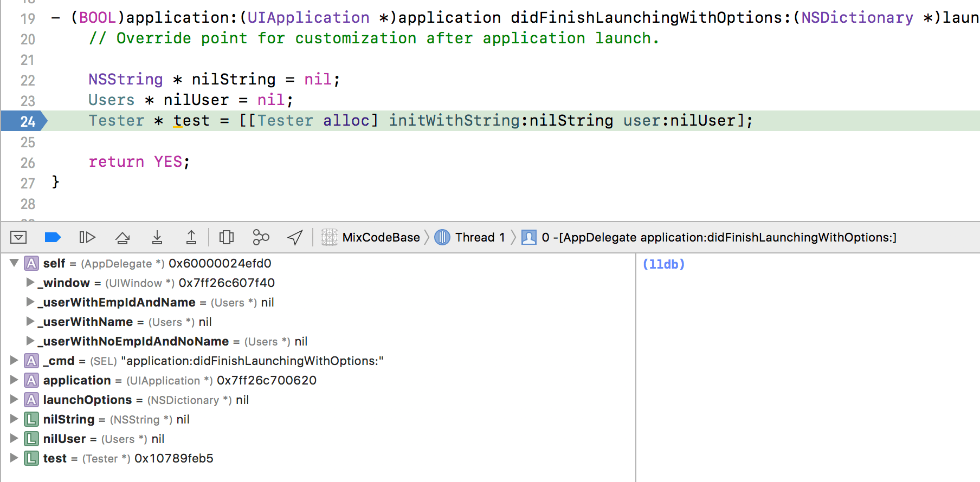Expand the _window variable

30,282
